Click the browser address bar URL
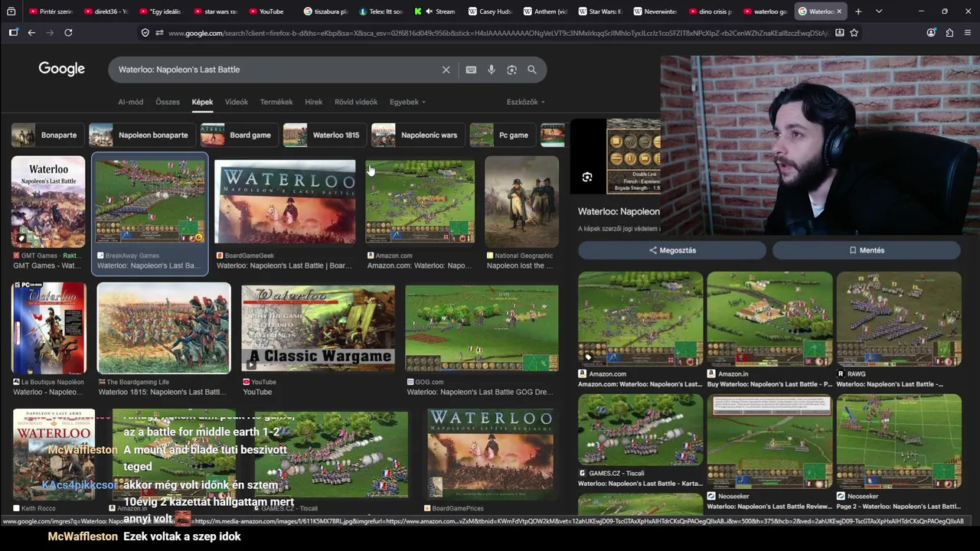This screenshot has width=980, height=551. point(498,33)
